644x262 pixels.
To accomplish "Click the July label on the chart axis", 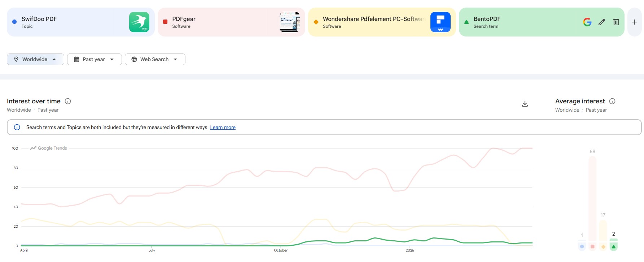I will [x=152, y=250].
